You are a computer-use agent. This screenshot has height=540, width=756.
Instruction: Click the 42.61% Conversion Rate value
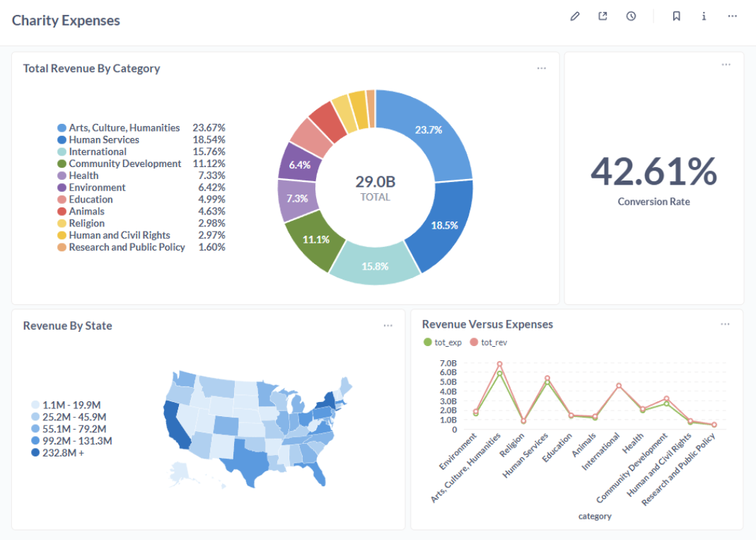coord(653,171)
